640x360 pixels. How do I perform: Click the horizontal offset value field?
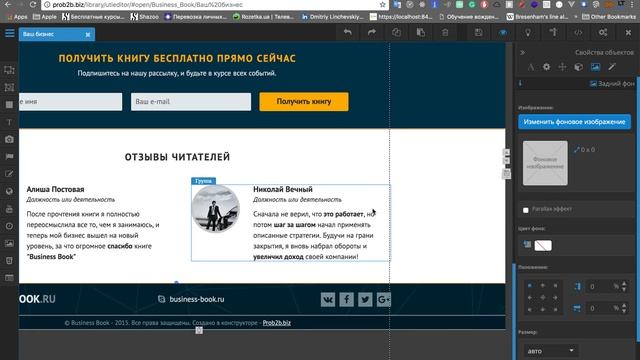point(599,308)
